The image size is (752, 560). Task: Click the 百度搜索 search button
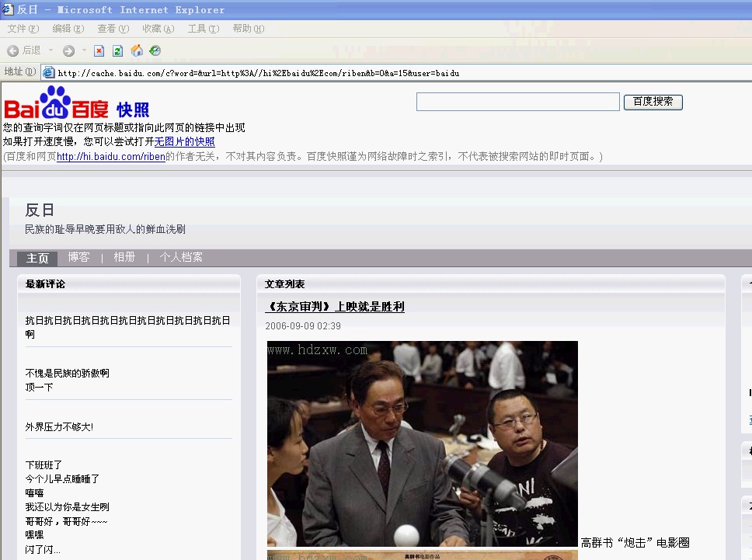click(x=653, y=102)
